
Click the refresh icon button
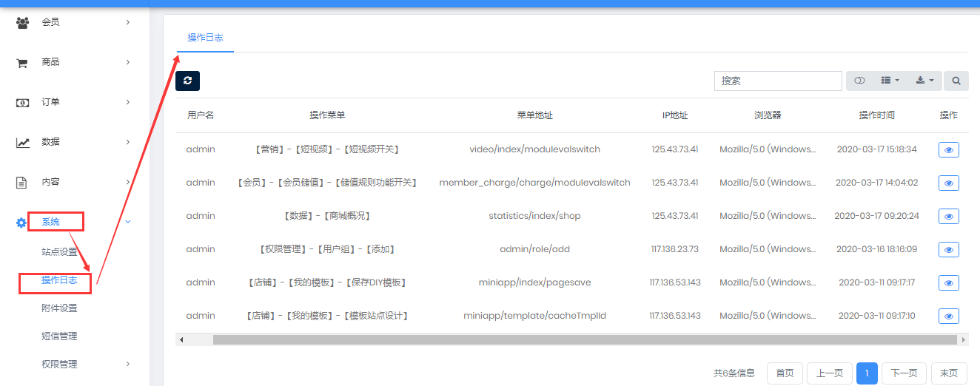(187, 81)
